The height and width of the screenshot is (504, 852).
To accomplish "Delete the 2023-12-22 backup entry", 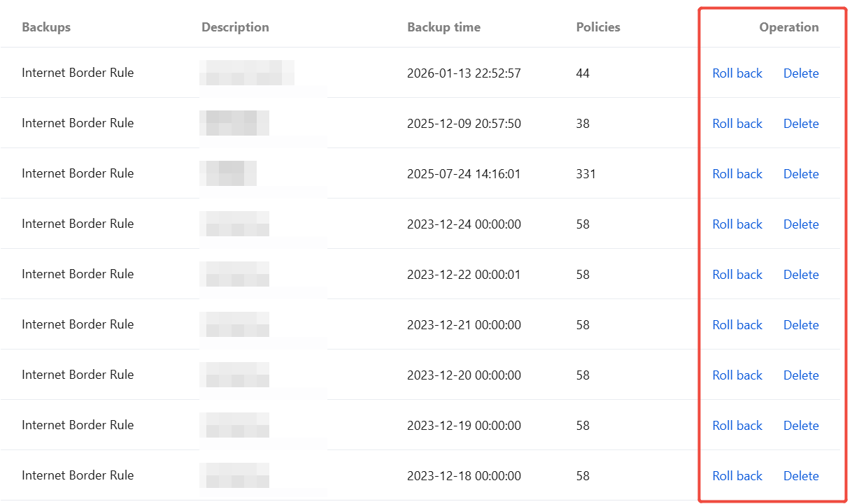I will coord(801,275).
